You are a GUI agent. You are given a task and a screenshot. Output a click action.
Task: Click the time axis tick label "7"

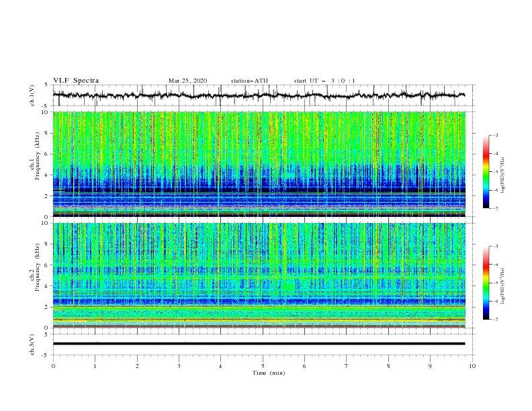click(347, 366)
